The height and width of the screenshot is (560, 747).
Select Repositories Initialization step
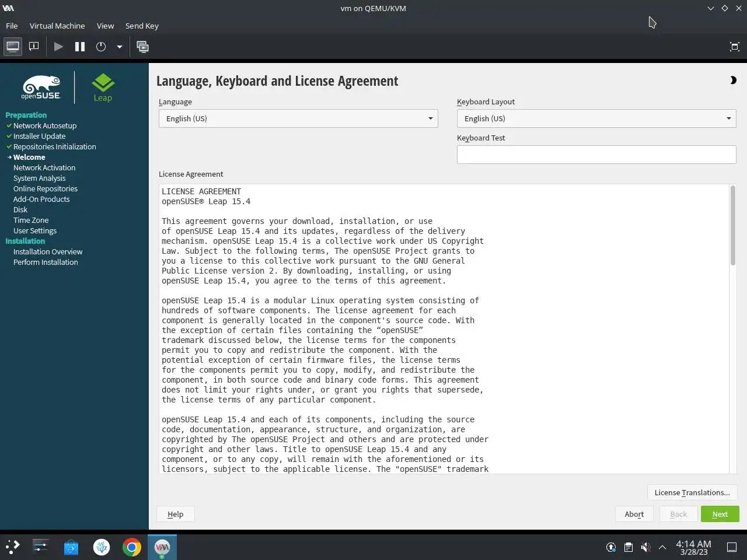54,146
